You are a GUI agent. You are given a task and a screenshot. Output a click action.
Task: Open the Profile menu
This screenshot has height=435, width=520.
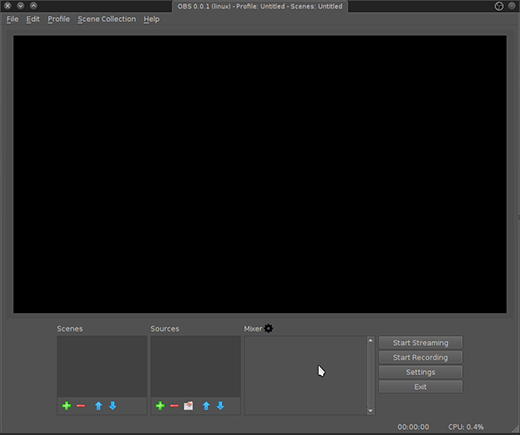coord(59,19)
